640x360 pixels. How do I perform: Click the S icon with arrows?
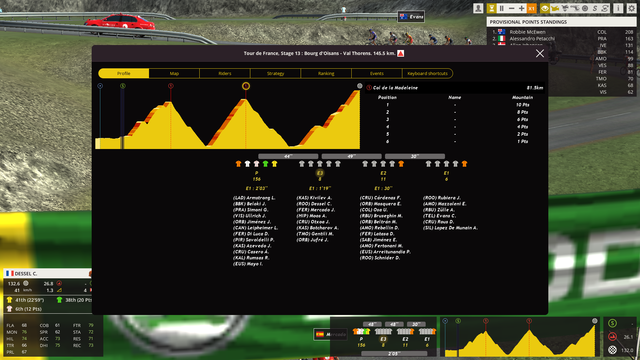605,8
